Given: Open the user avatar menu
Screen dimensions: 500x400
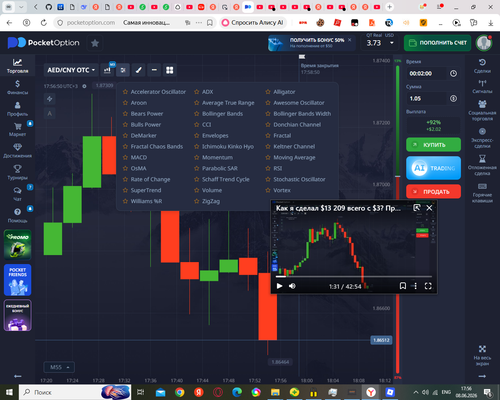Looking at the screenshot, I should tap(484, 43).
